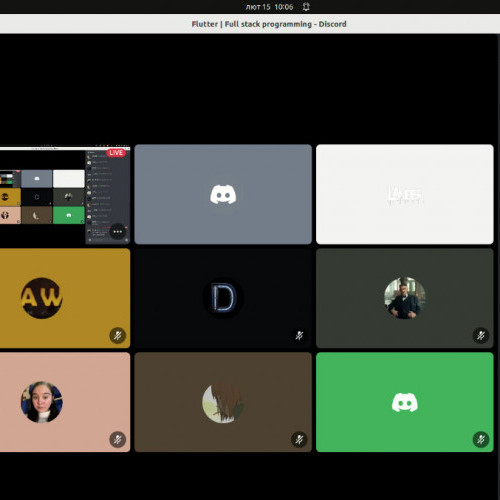
Task: Click muted microphone icon on the green tile
Action: pos(481,439)
